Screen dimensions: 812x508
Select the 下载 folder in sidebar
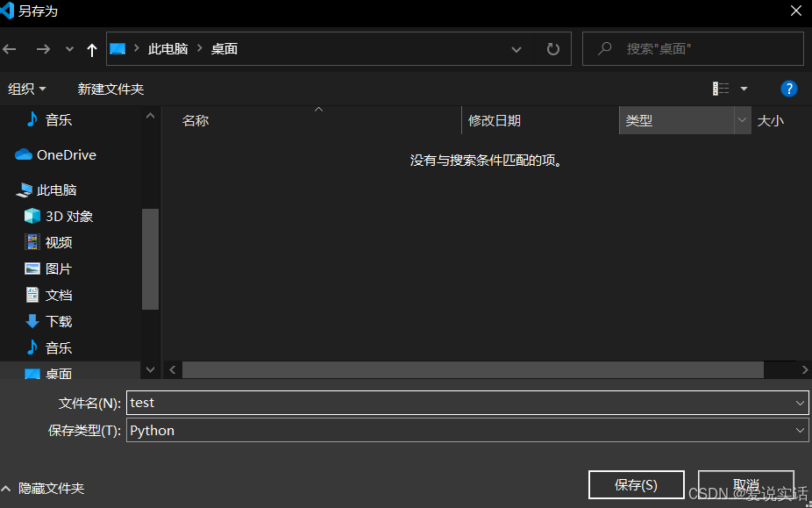58,321
